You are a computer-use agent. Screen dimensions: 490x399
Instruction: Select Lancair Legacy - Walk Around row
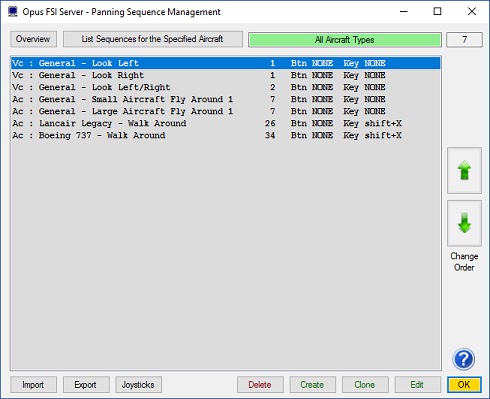coord(226,123)
